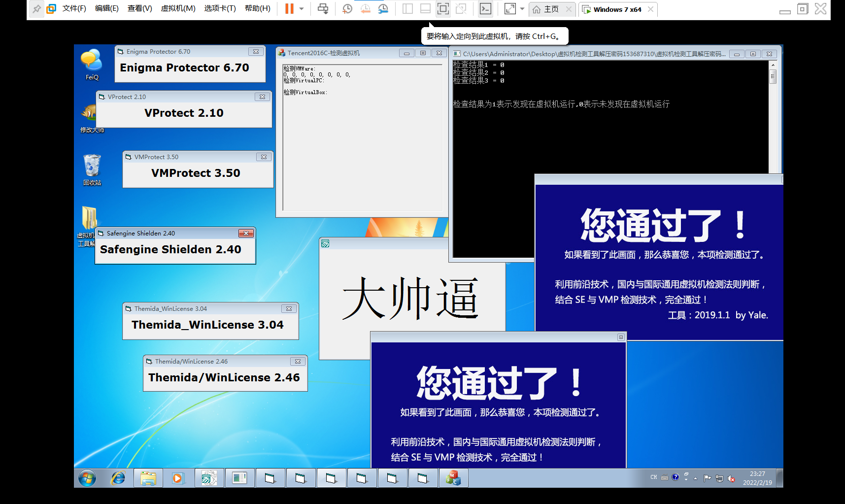Open the 回收站 recycle bin icon
Screen dimensions: 845x504
pos(92,170)
